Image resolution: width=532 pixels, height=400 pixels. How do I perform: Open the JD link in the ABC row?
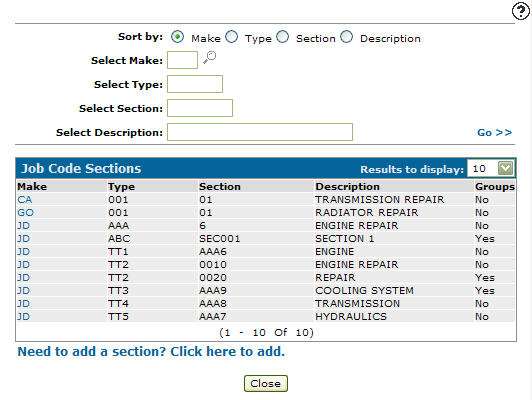pyautogui.click(x=24, y=239)
